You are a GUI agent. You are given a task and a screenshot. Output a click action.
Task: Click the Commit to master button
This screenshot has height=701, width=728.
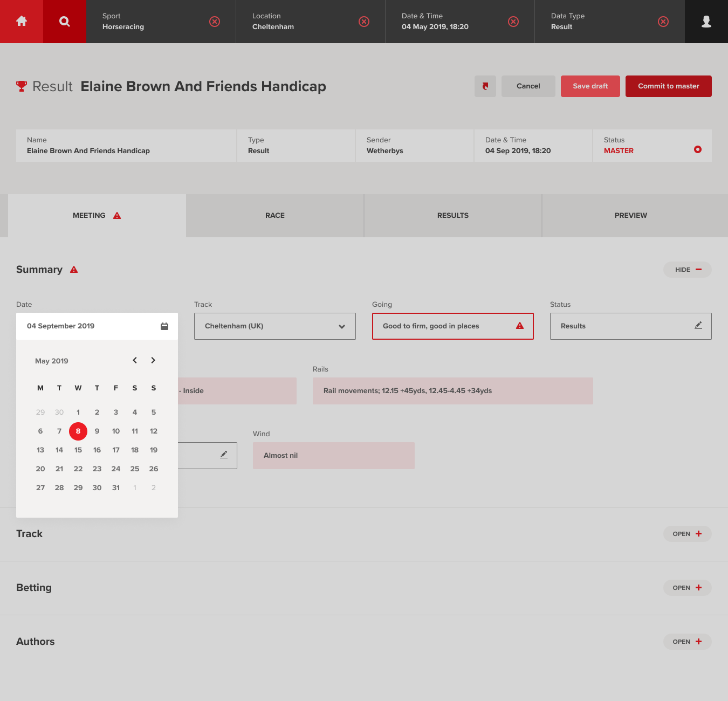[x=668, y=86]
